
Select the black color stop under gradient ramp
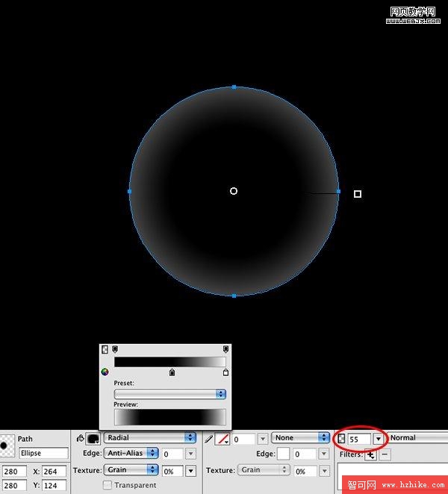pyautogui.click(x=172, y=372)
